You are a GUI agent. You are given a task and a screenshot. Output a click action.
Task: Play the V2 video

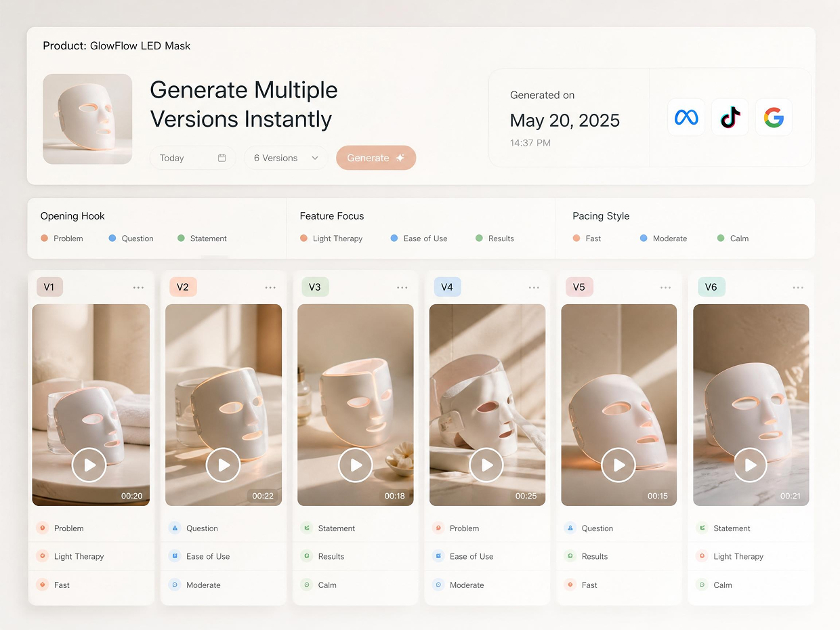pyautogui.click(x=224, y=465)
